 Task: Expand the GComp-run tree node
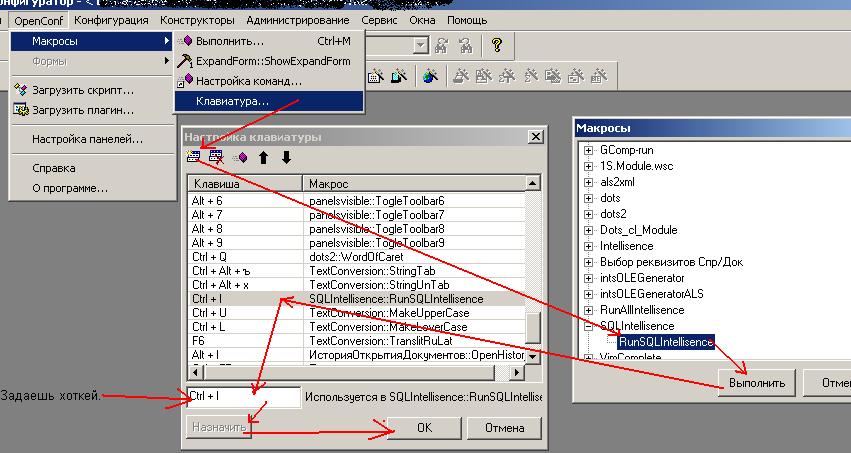[589, 150]
